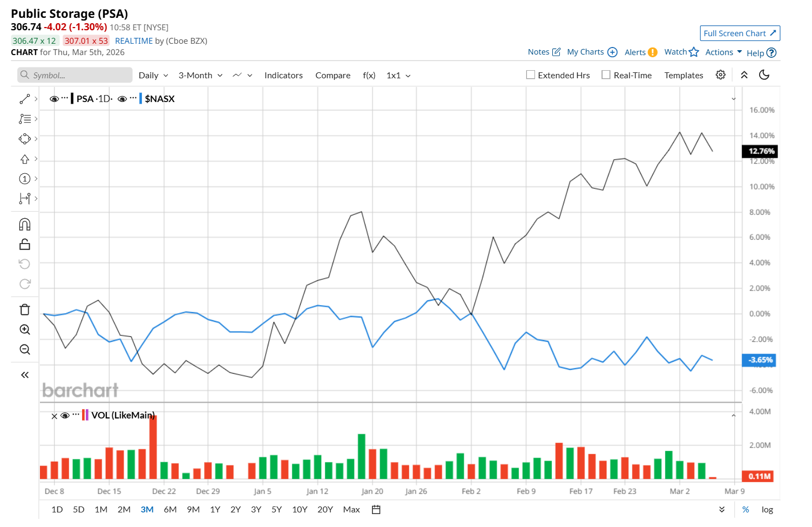Click the Symbol search field
The image size is (812, 527).
(x=75, y=75)
